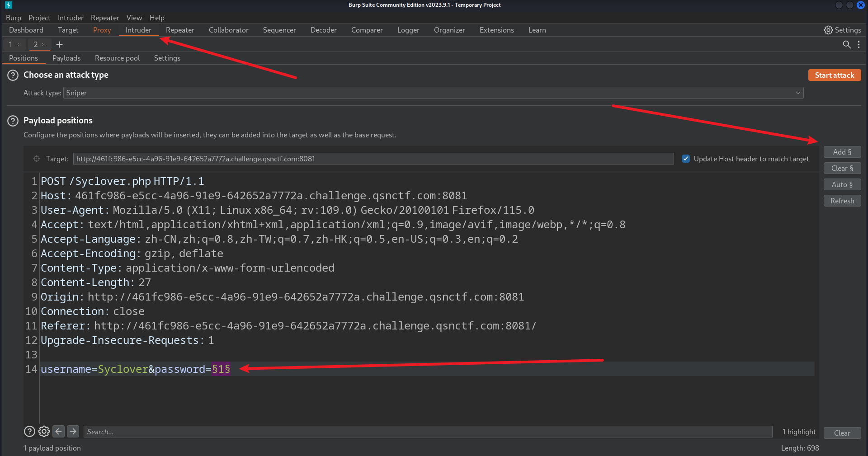868x456 pixels.
Task: Click the target crosshair icon
Action: coord(37,159)
